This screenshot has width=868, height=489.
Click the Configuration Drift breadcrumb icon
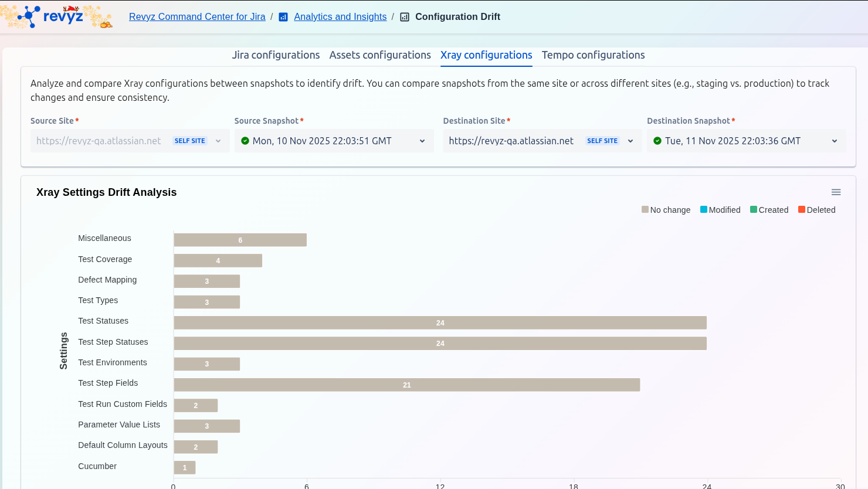tap(405, 17)
